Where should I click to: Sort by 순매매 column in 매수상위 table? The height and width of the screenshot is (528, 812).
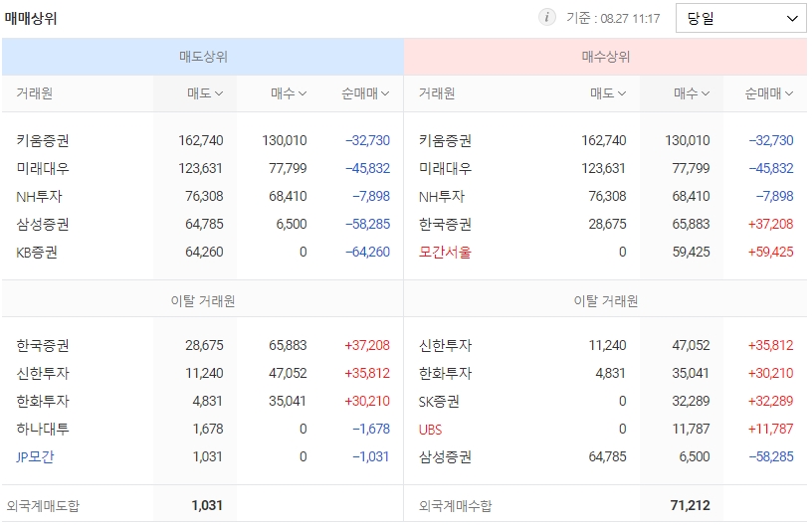(x=768, y=93)
